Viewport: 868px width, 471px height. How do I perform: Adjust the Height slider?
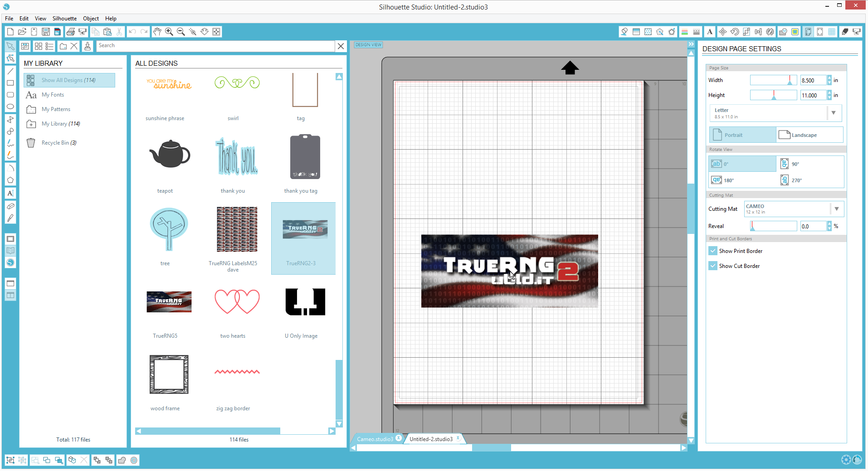pos(773,95)
